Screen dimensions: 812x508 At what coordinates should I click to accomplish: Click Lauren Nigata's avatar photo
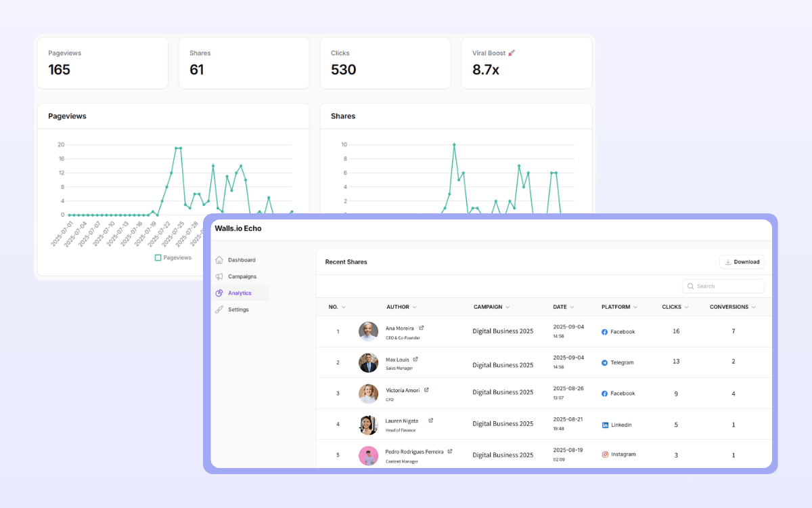click(x=369, y=425)
